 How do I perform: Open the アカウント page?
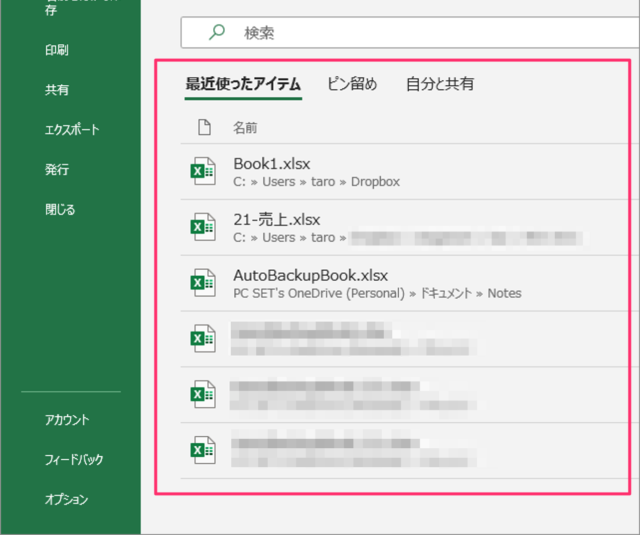(67, 420)
